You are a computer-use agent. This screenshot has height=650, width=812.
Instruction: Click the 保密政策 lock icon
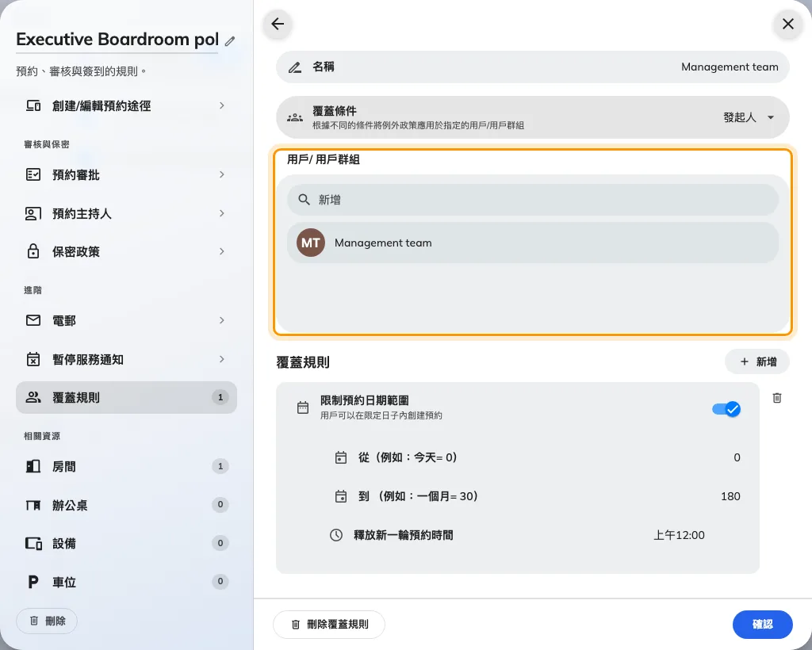click(33, 251)
